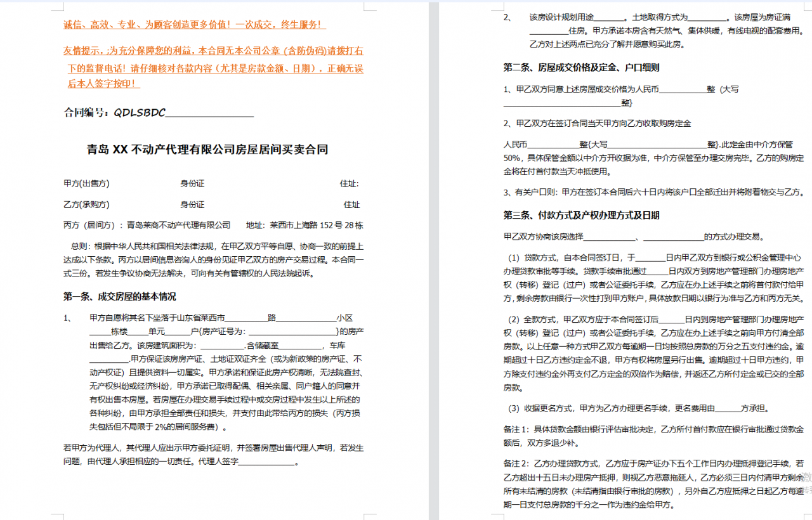Image resolution: width=812 pixels, height=520 pixels.
Task: Click the 备注 2 paragraph about 抵押登记手续
Action: [x=654, y=484]
